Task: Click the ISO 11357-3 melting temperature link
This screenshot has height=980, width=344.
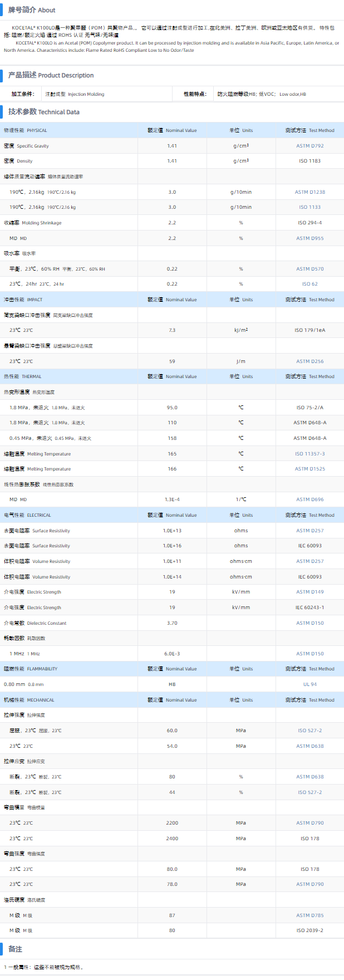Action: point(309,454)
